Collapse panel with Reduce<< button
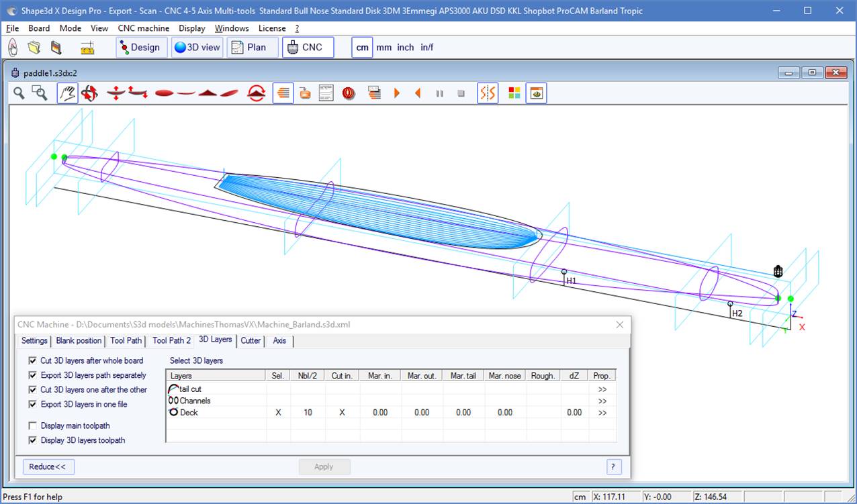 point(48,466)
